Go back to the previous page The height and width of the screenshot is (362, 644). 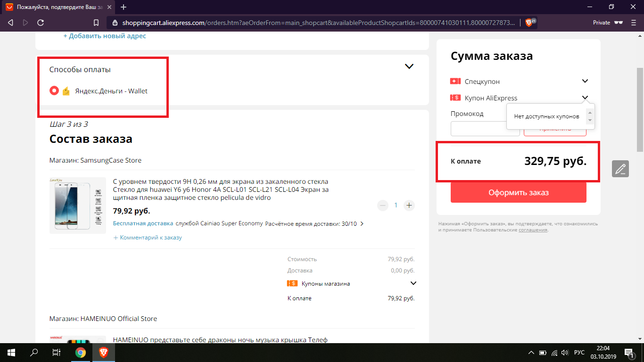pyautogui.click(x=10, y=23)
